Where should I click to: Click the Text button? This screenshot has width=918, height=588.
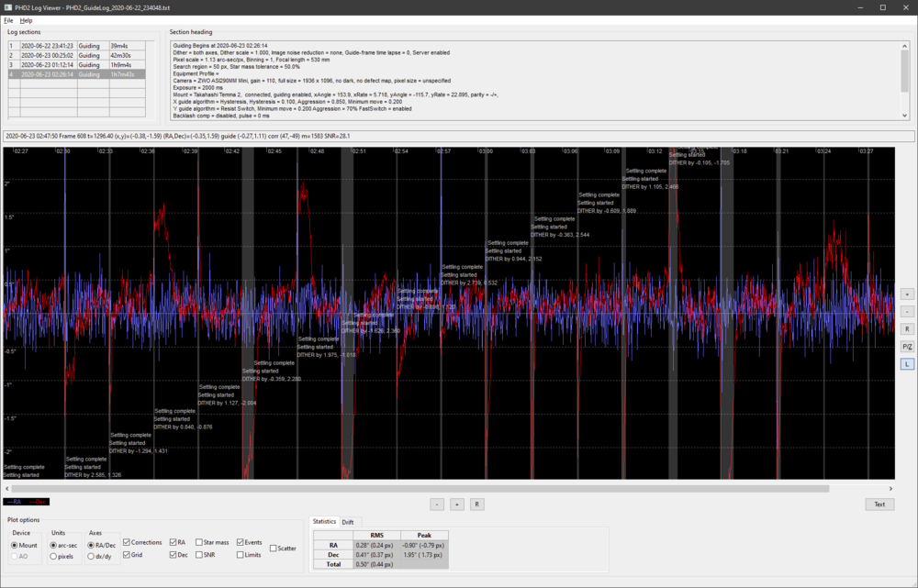[x=879, y=505]
